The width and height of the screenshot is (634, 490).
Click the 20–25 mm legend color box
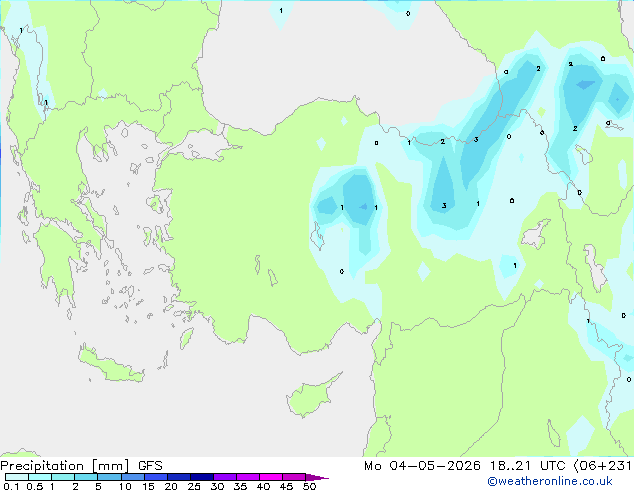pyautogui.click(x=179, y=477)
